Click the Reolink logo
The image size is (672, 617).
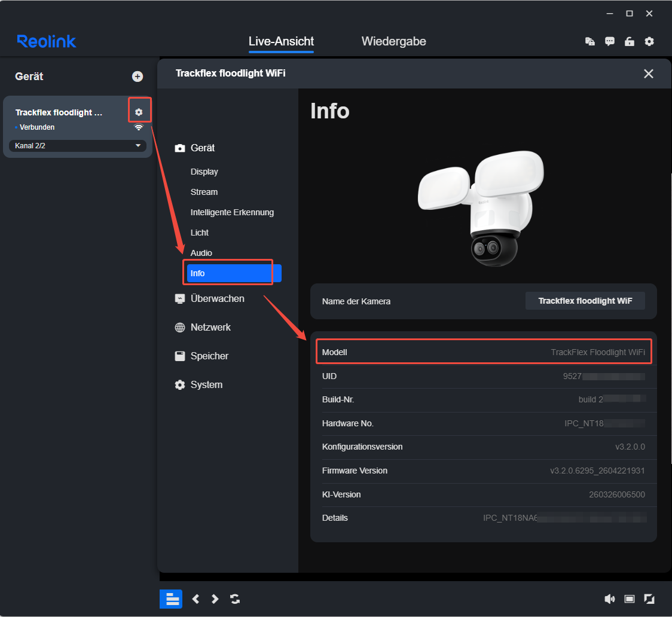click(46, 41)
